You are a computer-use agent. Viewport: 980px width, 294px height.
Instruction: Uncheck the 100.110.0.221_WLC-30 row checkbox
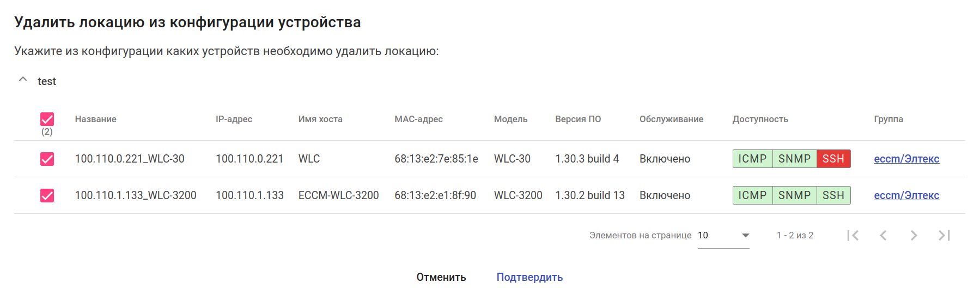(47, 159)
